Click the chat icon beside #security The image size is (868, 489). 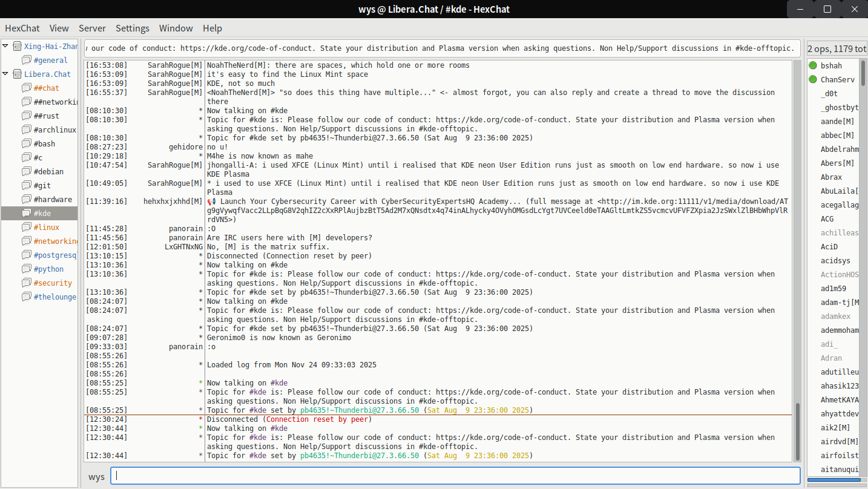coord(26,283)
